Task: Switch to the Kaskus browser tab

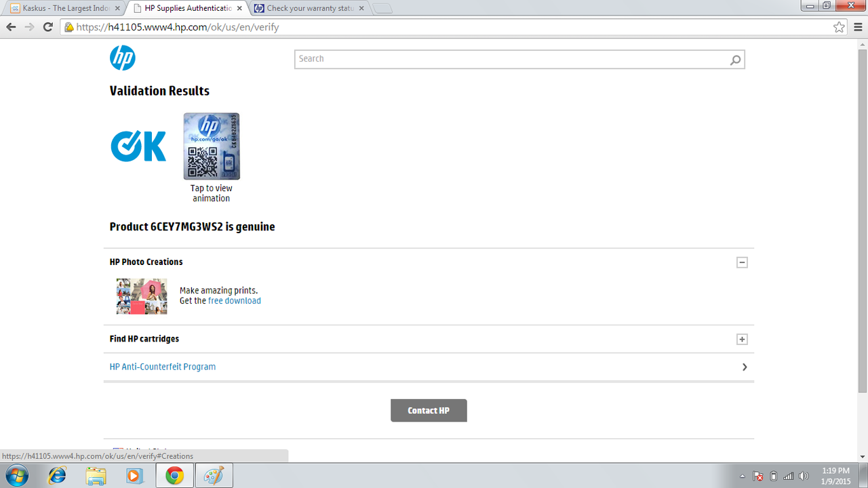Action: click(65, 8)
